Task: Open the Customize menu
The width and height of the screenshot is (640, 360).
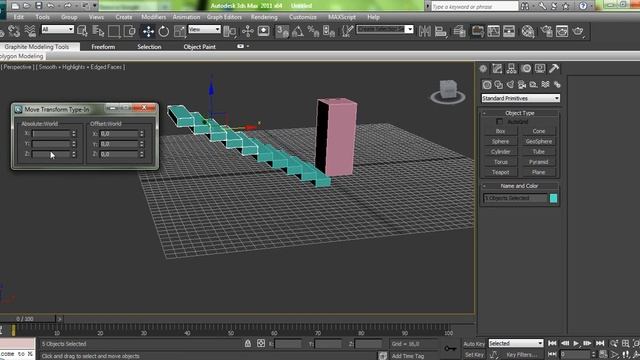Action: point(303,17)
